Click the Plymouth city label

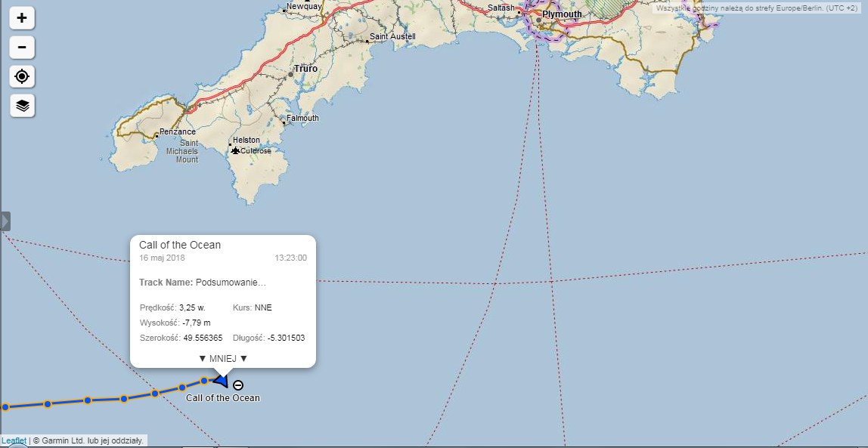562,14
